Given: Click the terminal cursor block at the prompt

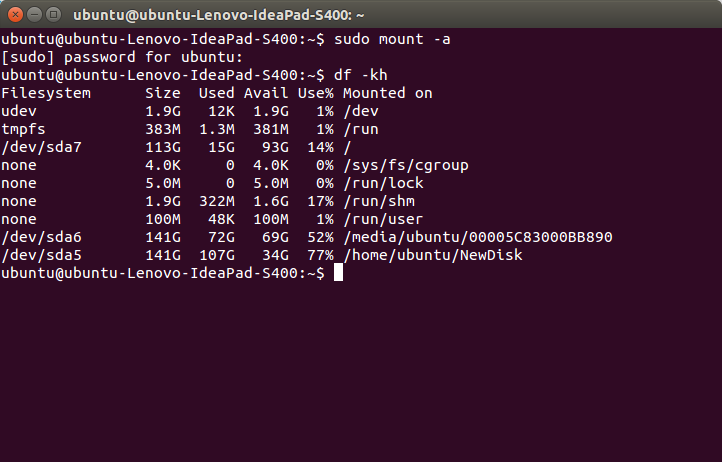Looking at the screenshot, I should 338,273.
